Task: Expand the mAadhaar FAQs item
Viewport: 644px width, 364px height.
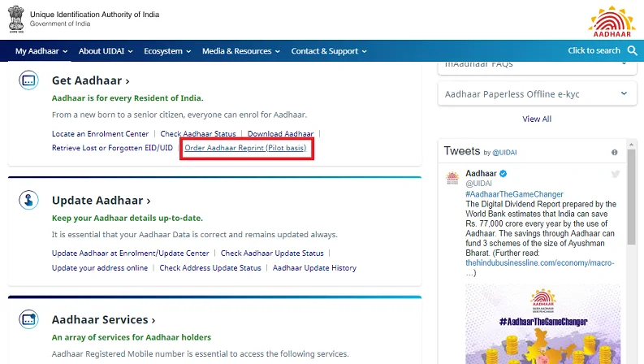Action: [538, 67]
